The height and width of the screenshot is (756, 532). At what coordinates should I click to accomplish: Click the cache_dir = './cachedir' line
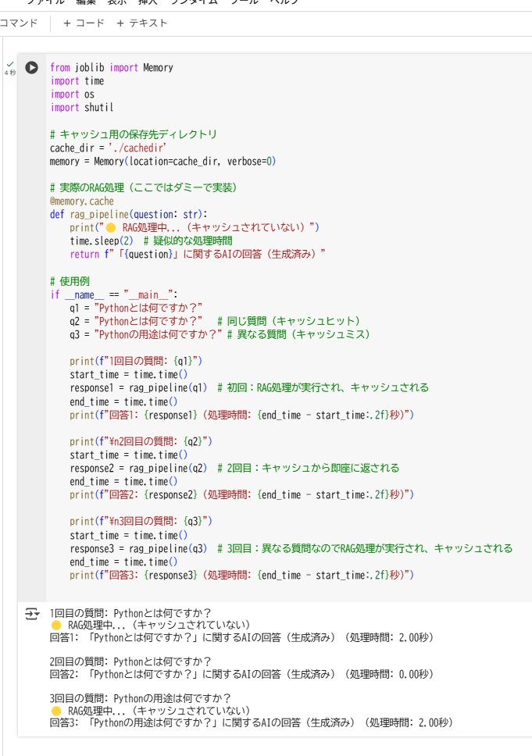108,148
